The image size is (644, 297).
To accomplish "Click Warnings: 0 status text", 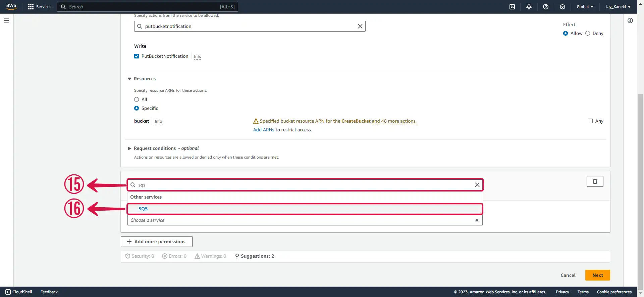I will (213, 256).
